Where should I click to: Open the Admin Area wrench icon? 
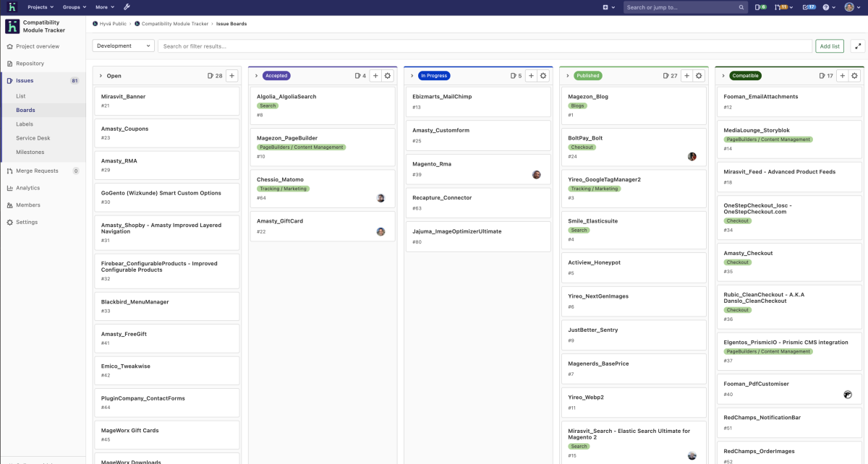[127, 7]
